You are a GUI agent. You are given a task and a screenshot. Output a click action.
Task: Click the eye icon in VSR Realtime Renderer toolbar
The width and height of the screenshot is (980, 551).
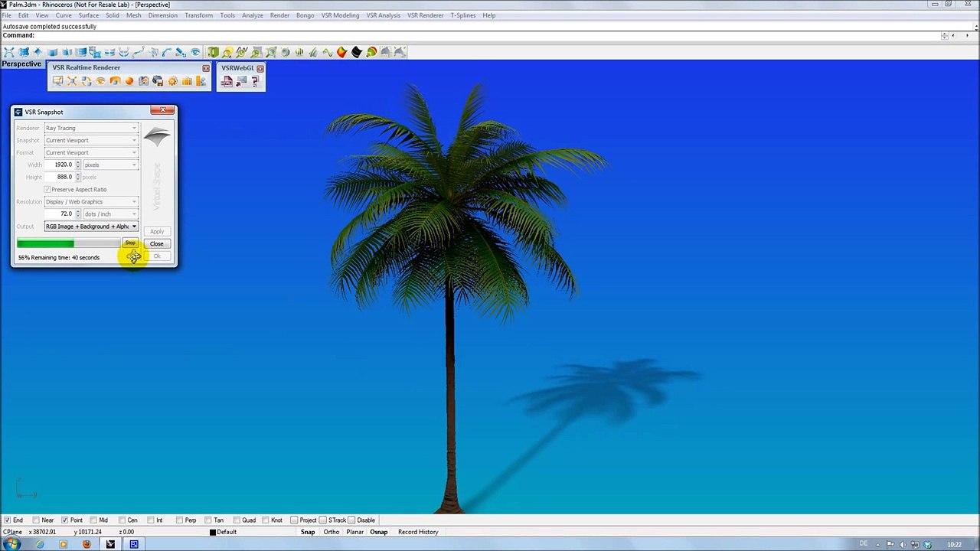click(x=100, y=81)
